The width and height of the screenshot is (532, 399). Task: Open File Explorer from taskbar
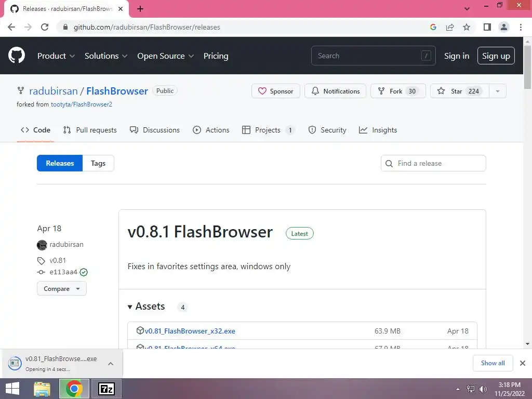tap(42, 389)
